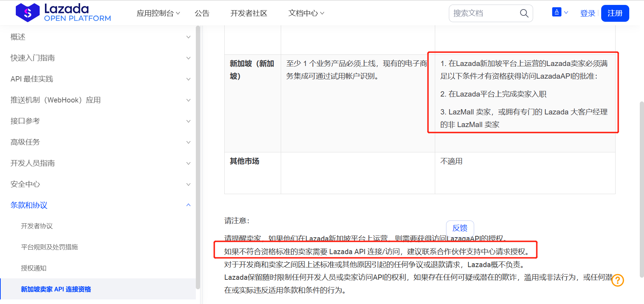644x304 pixels.
Task: Click the '3. LazMall 卖家' requirement text
Action: [x=524, y=118]
